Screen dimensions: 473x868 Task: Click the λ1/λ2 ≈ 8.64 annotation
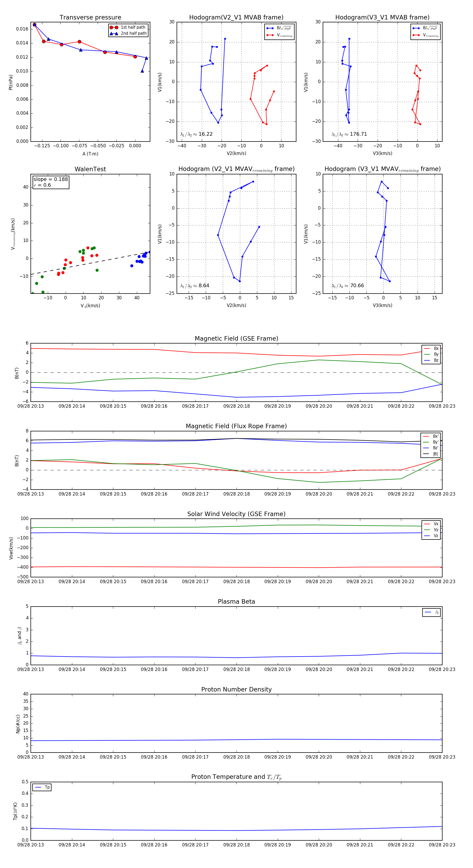click(x=194, y=286)
